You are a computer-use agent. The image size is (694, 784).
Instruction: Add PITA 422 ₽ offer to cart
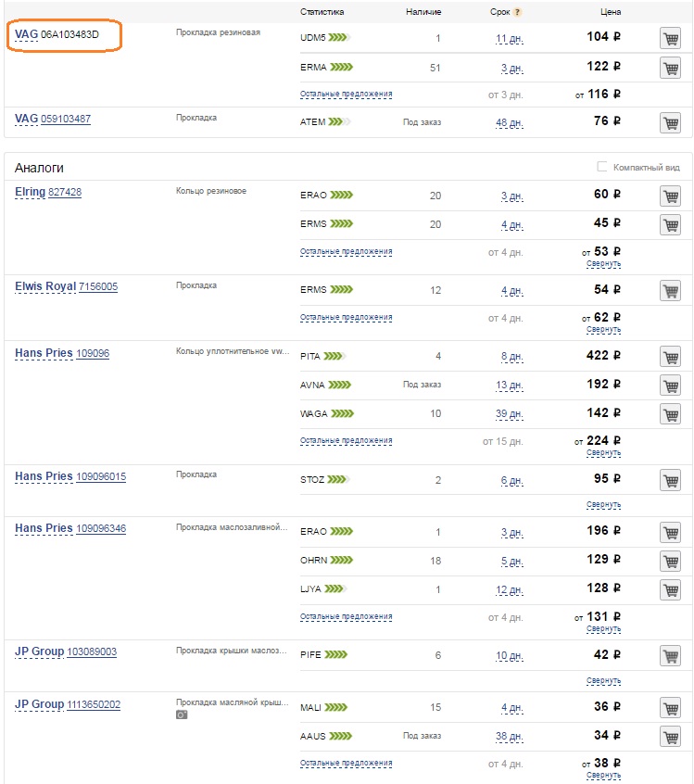671,357
